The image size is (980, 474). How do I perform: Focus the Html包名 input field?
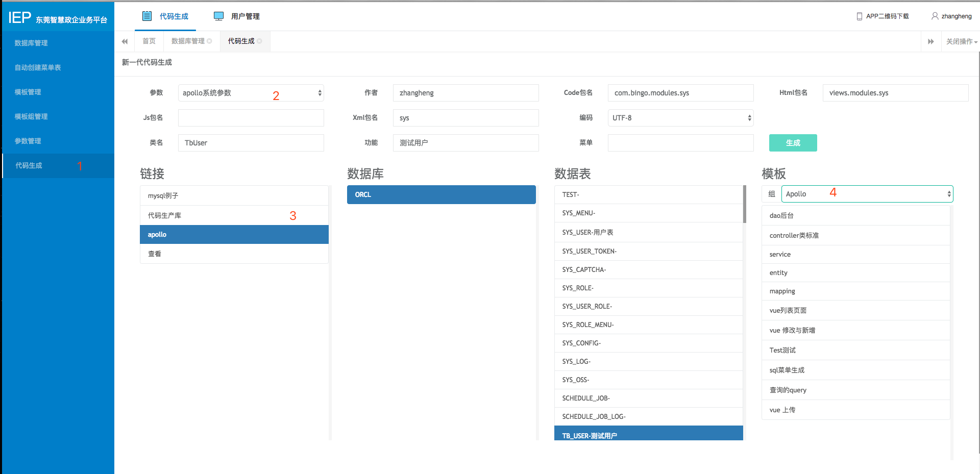(x=895, y=93)
